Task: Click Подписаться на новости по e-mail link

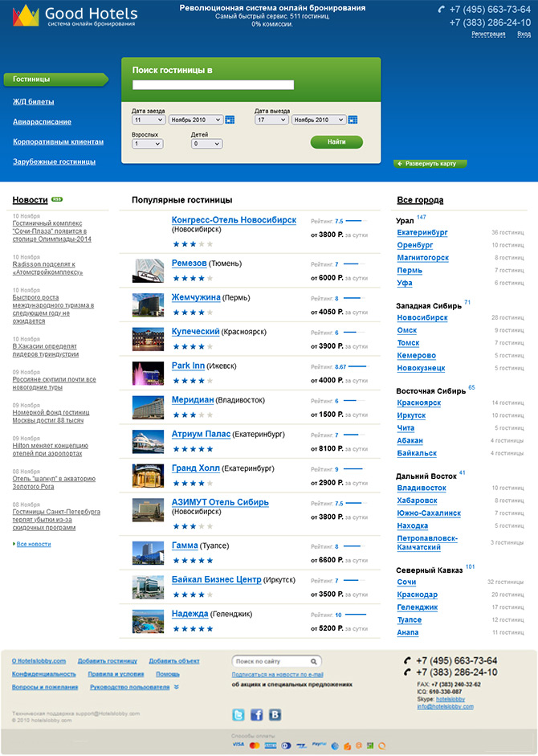Action: point(277,675)
